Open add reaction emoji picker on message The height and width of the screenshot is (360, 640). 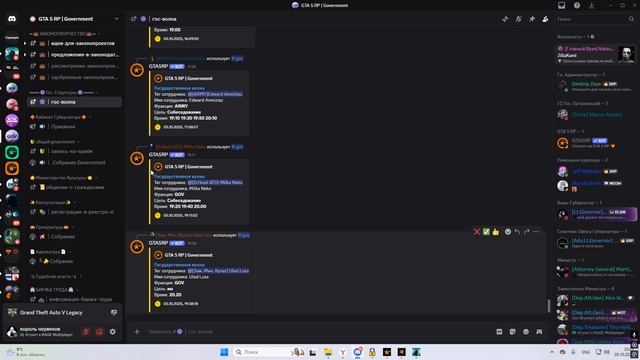(508, 232)
